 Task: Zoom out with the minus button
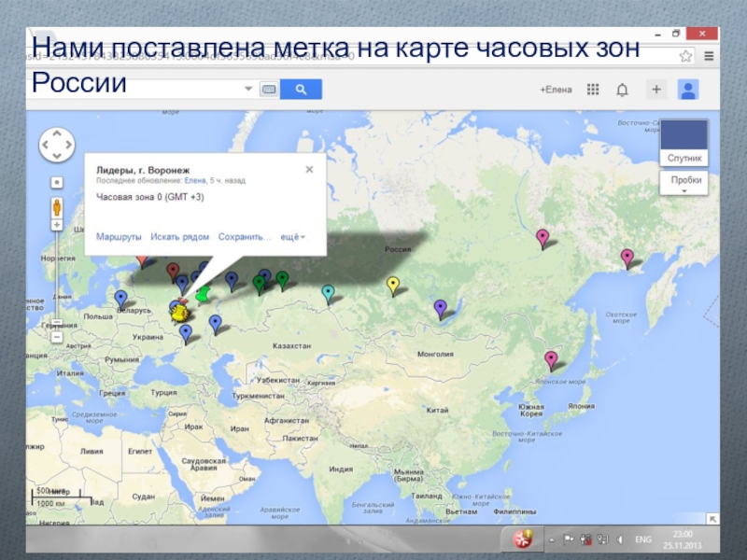(57, 337)
